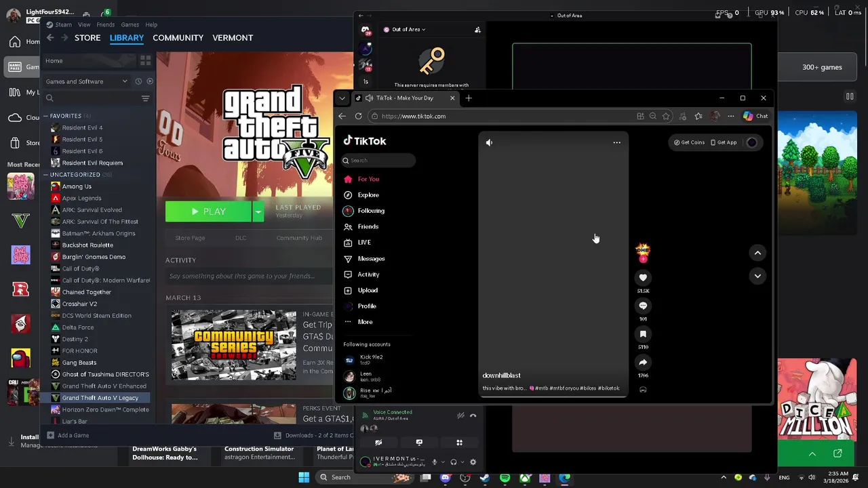Screen dimensions: 868x488
Task: Collapse the FAVORITES category in Steam library
Action: [45, 116]
